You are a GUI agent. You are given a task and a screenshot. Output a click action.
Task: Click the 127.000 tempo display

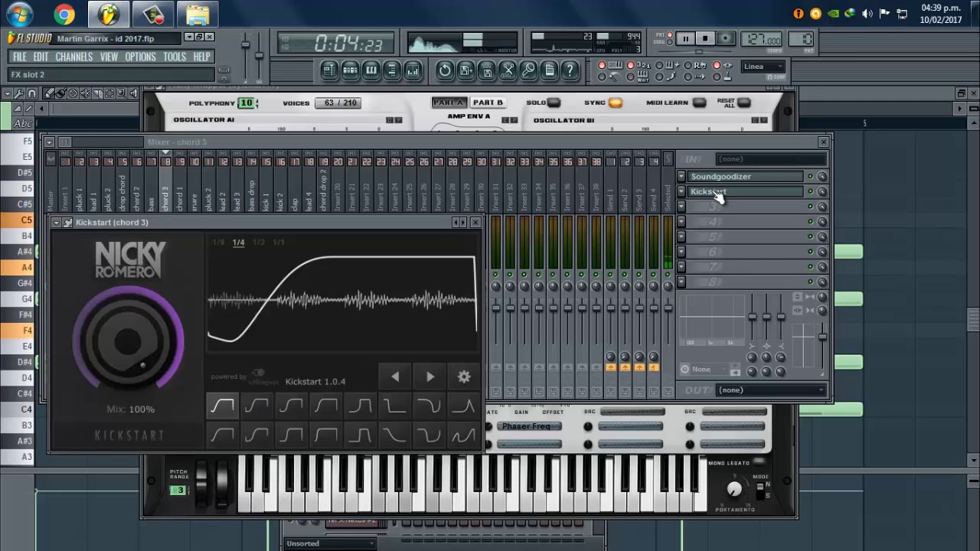[x=762, y=40]
